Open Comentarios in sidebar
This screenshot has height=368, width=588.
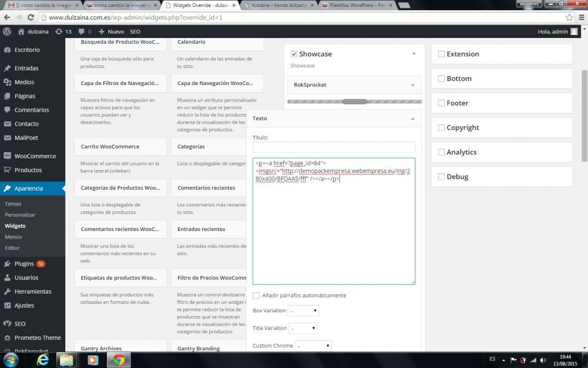click(x=32, y=110)
